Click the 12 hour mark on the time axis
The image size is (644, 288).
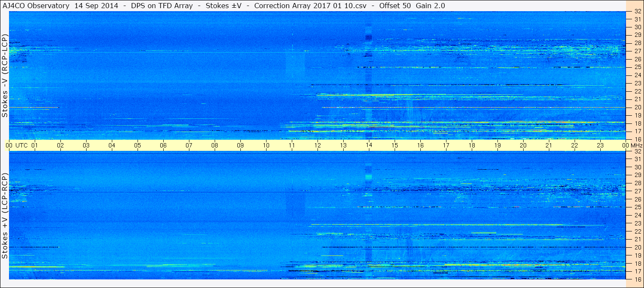click(x=318, y=145)
